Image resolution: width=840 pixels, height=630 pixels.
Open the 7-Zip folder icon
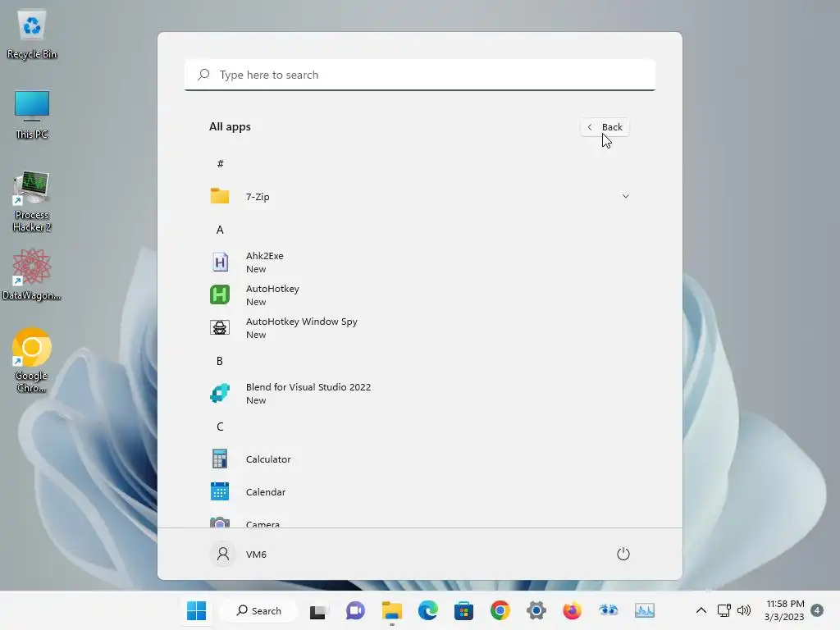point(220,196)
